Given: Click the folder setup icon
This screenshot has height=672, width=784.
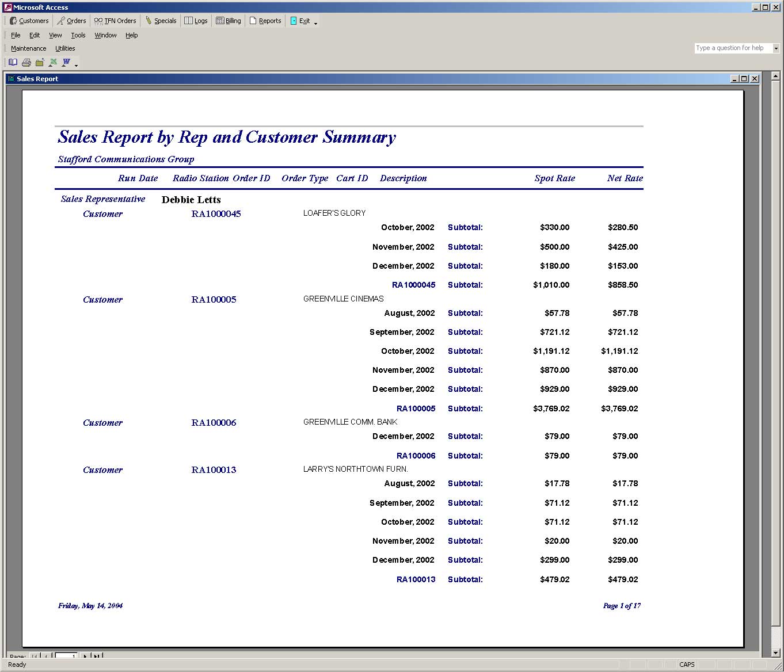Looking at the screenshot, I should [40, 62].
